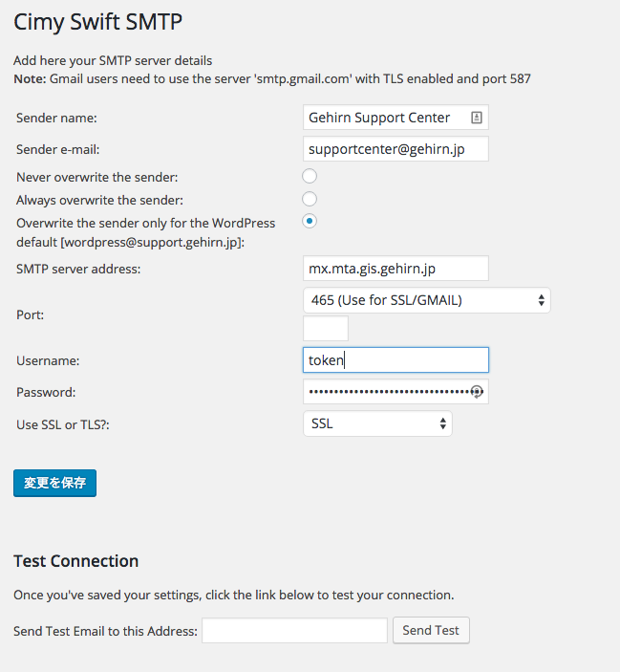The image size is (620, 672).
Task: Click the small custom port box
Action: (325, 329)
